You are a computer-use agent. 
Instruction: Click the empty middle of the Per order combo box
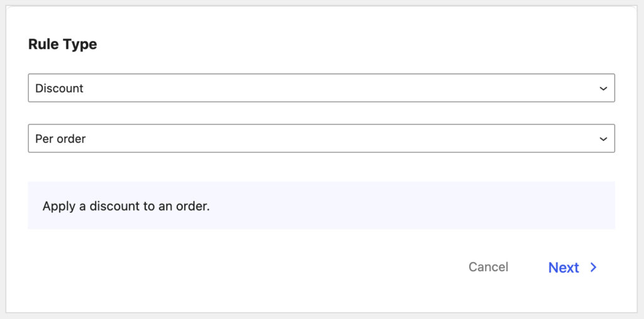[340, 138]
